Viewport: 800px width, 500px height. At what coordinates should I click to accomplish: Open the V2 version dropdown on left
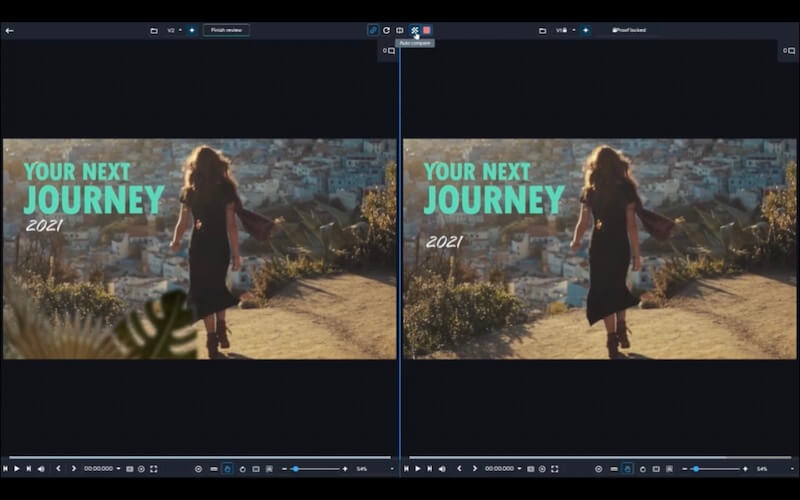173,30
